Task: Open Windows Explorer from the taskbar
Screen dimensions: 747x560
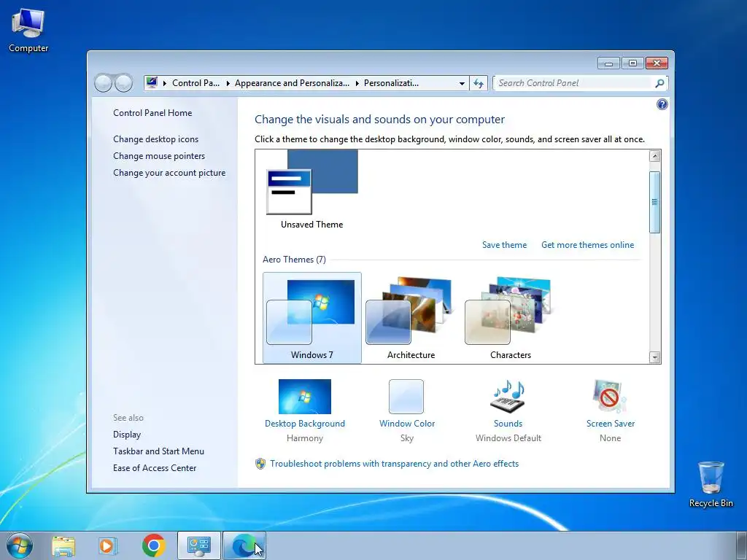Action: coord(63,545)
